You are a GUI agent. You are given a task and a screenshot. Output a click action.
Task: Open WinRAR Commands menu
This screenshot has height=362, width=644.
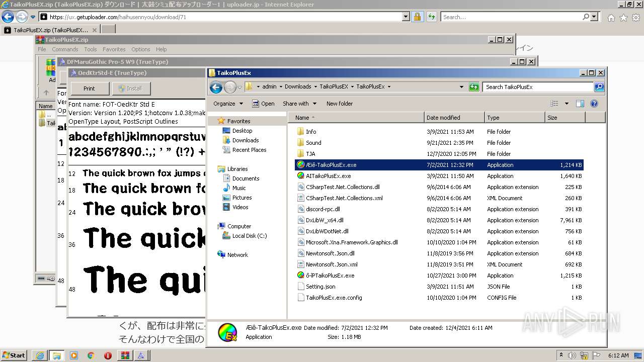coord(65,49)
